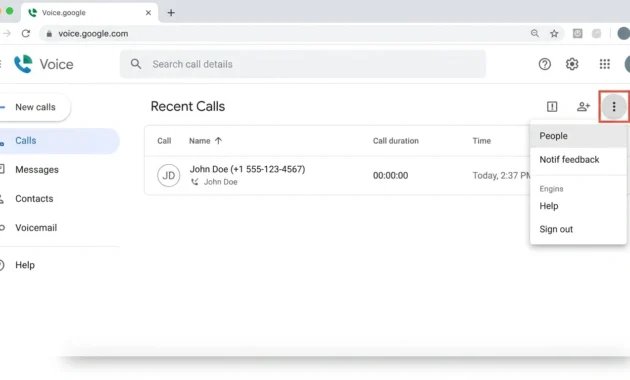Click the Today, 2:37 PM time cell
The image size is (630, 380).
501,176
